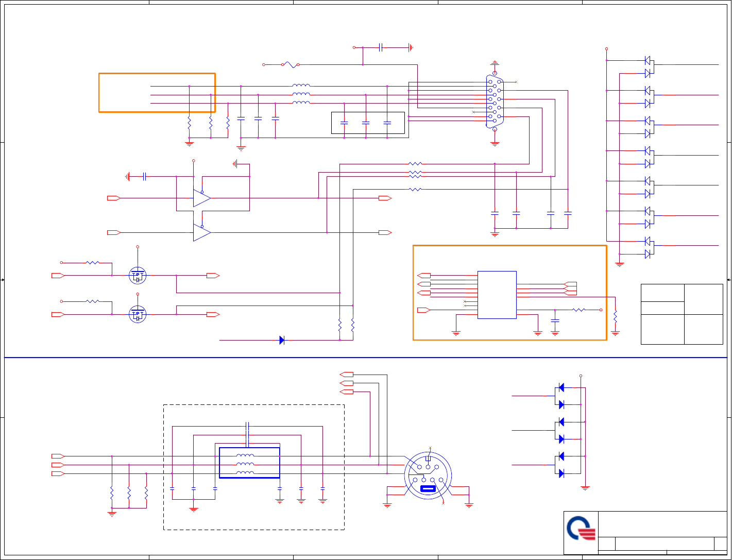Image resolution: width=732 pixels, height=560 pixels.
Task: Click the output port of the lower MOSFET
Action: (x=213, y=314)
